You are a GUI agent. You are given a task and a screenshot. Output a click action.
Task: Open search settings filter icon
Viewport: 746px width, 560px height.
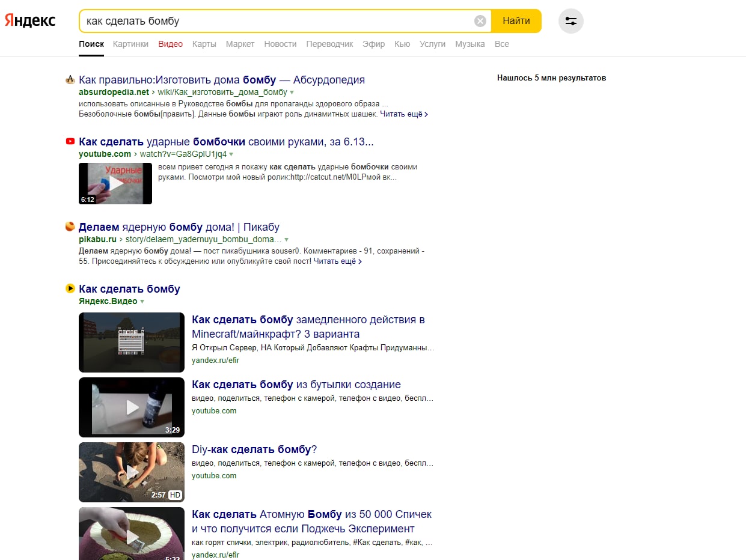(571, 21)
